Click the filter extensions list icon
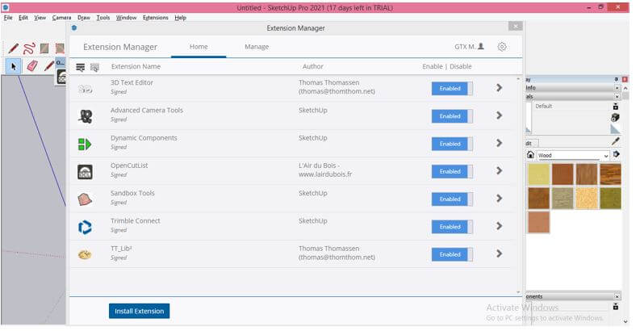This screenshot has height=331, width=644. pos(81,67)
